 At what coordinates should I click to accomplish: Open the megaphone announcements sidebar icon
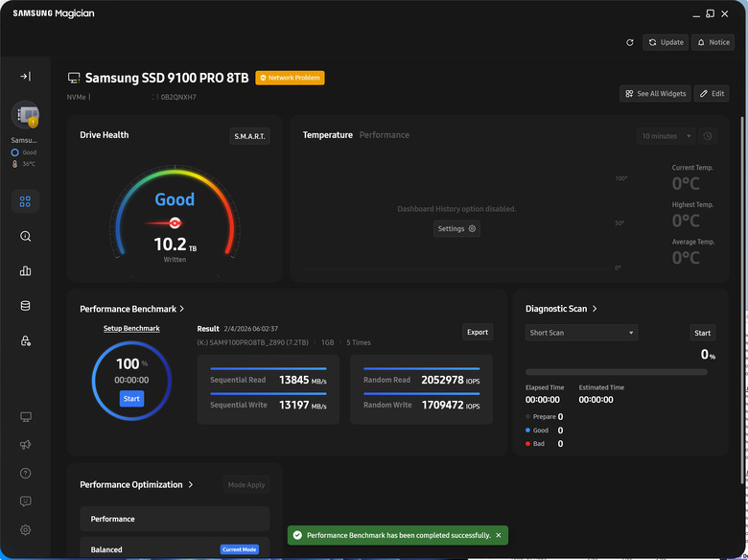point(25,445)
